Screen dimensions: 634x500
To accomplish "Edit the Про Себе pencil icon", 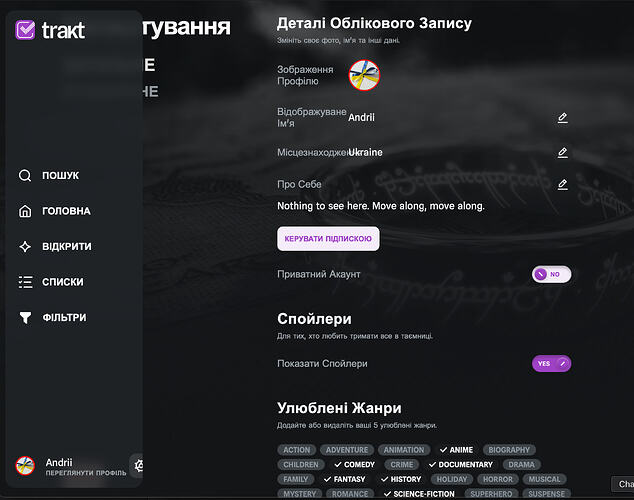I will [x=562, y=184].
